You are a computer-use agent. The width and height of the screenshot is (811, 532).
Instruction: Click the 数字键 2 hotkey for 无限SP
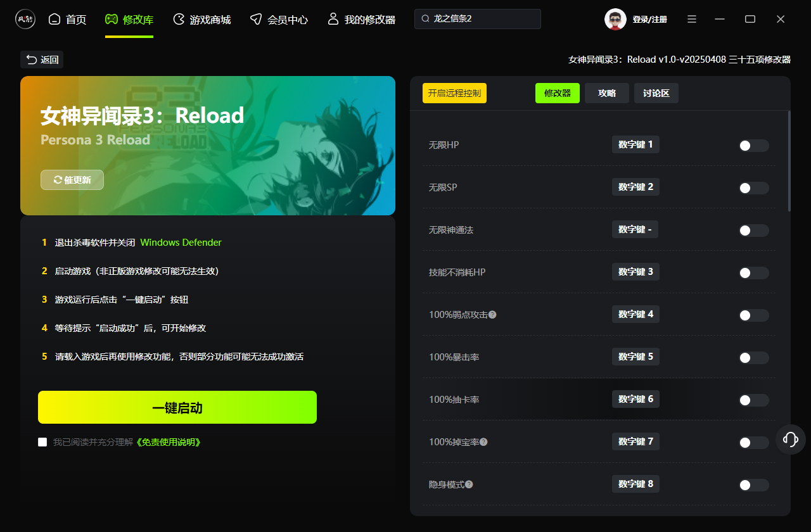pos(635,187)
